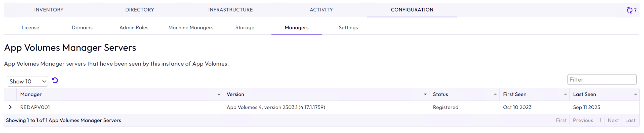Sort by Version column arrow
The height and width of the screenshot is (133, 644).
point(425,95)
